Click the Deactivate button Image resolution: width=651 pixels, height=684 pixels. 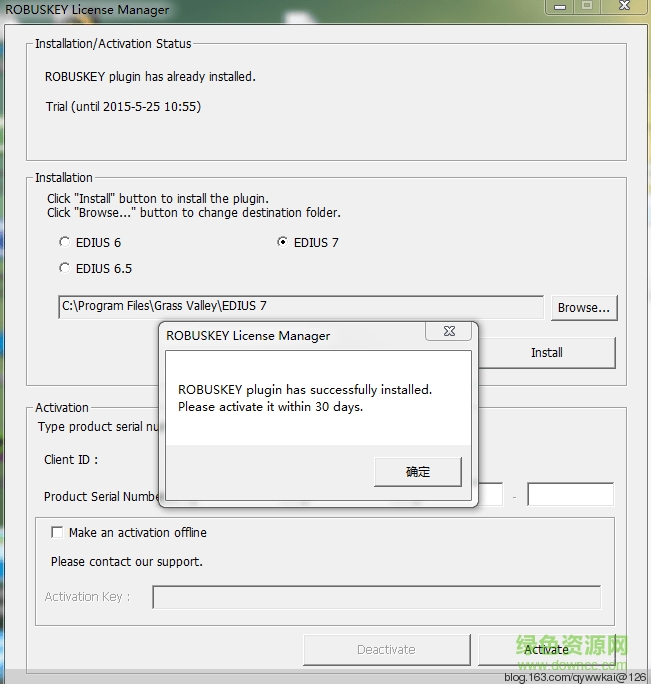coord(387,650)
